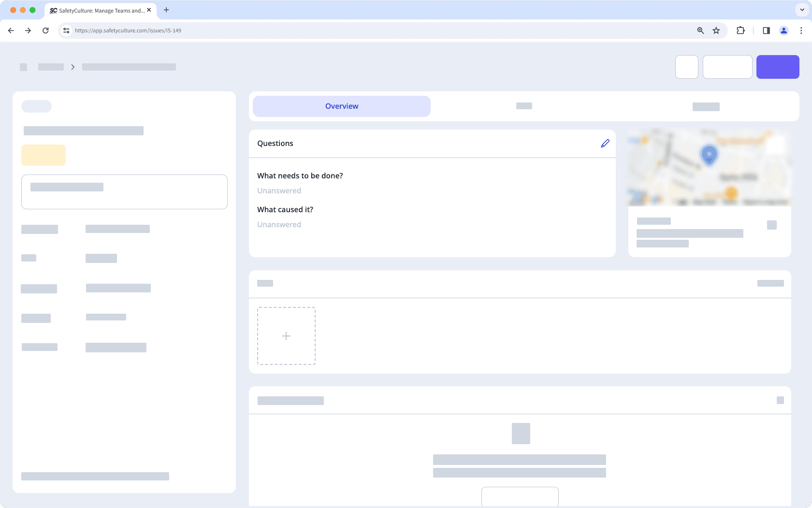Click the breadcrumb chevron near the top
Image resolution: width=812 pixels, height=508 pixels.
click(x=73, y=67)
